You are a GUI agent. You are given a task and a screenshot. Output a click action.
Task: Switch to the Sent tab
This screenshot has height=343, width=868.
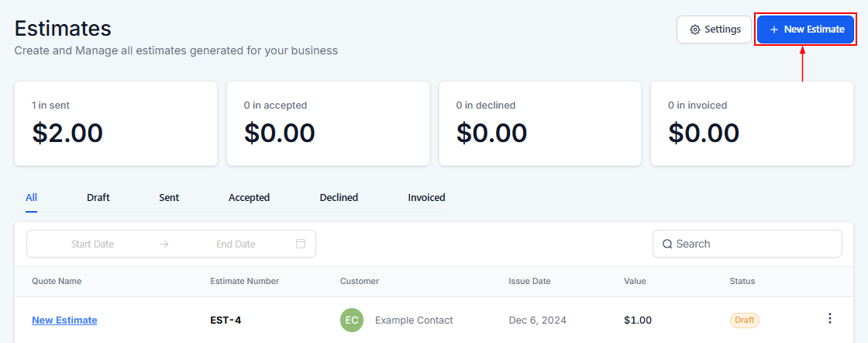coord(169,197)
